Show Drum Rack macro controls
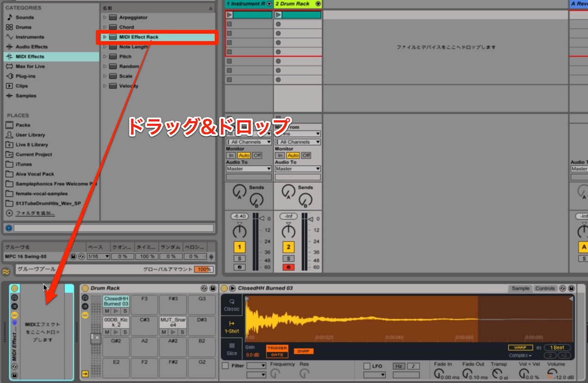 coord(85,298)
